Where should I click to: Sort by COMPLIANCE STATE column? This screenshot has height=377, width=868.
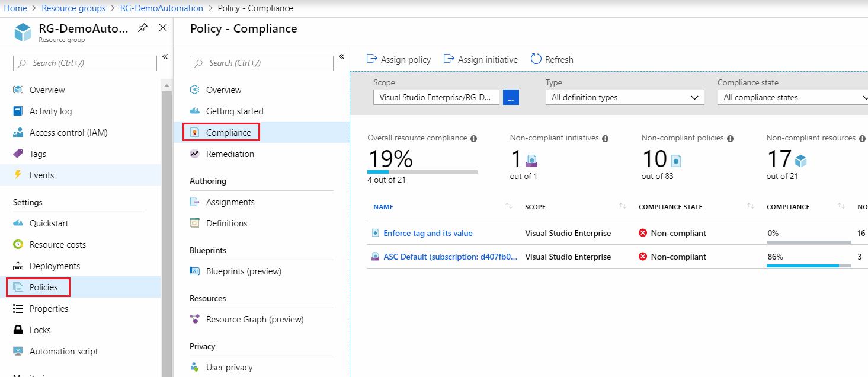(670, 207)
